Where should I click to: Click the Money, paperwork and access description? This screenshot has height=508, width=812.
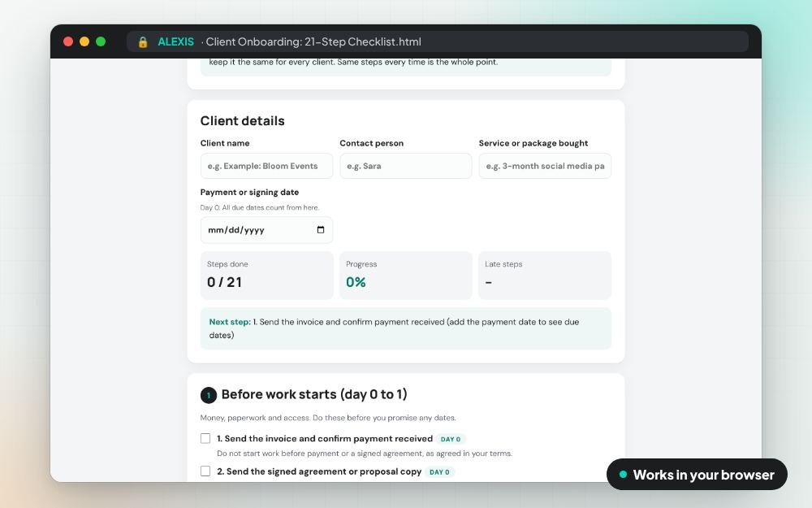[328, 418]
